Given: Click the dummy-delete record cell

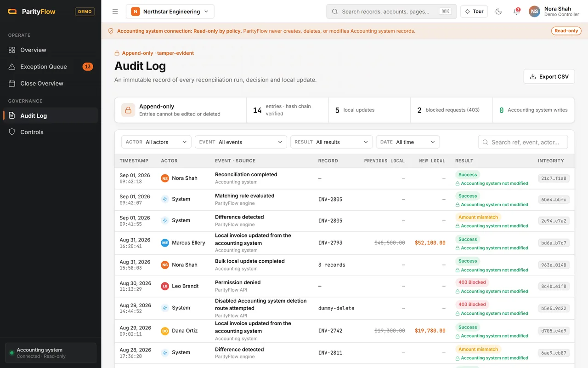Looking at the screenshot, I should tap(336, 308).
